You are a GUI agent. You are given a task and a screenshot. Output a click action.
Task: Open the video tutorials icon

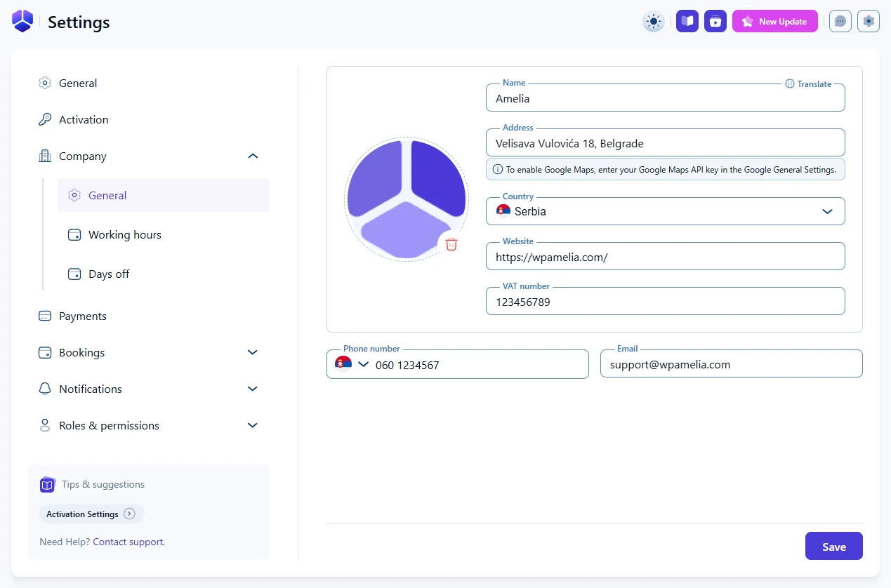715,21
